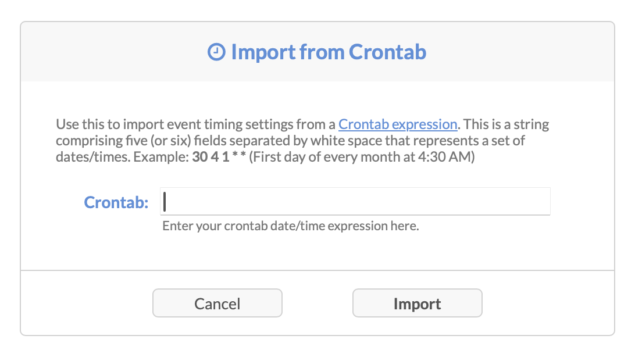The width and height of the screenshot is (635, 364).
Task: Click the clock icon in the dialog title
Action: pos(216,52)
